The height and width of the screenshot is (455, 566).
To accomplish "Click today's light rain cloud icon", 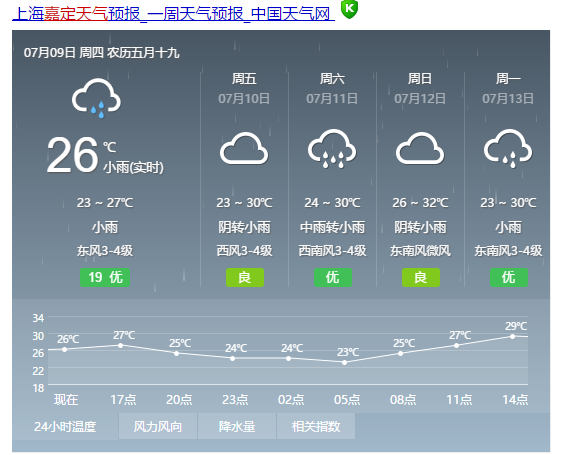I will click(x=96, y=98).
